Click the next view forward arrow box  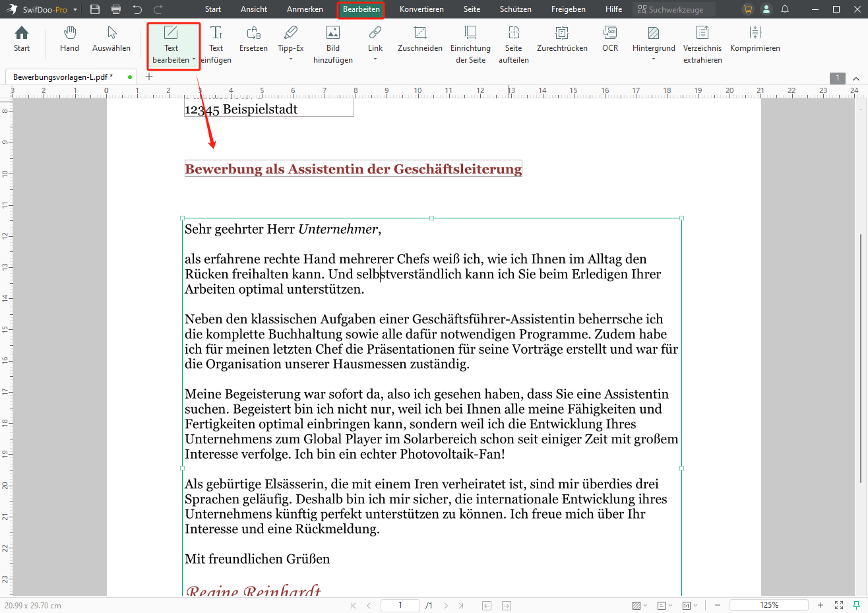507,605
